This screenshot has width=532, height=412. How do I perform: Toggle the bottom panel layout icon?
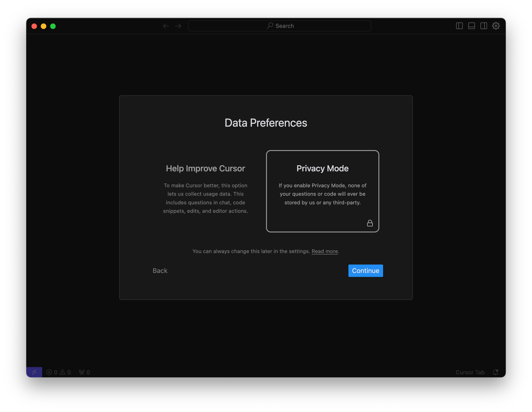(471, 26)
